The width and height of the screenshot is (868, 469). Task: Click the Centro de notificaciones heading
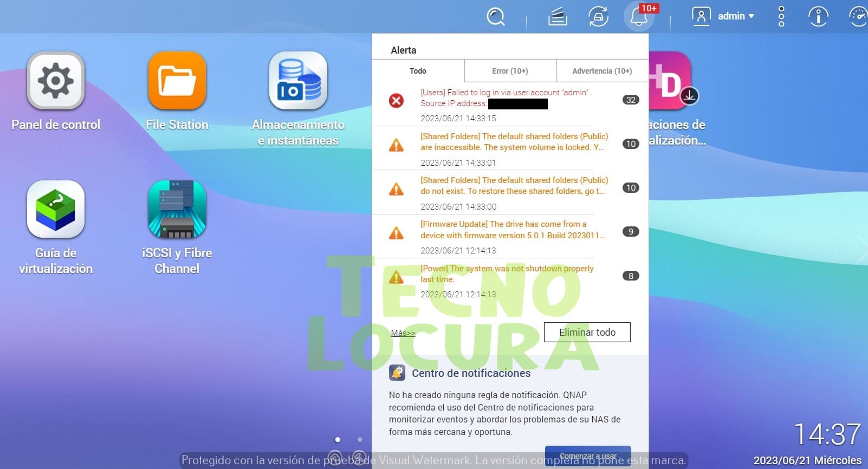pos(471,373)
